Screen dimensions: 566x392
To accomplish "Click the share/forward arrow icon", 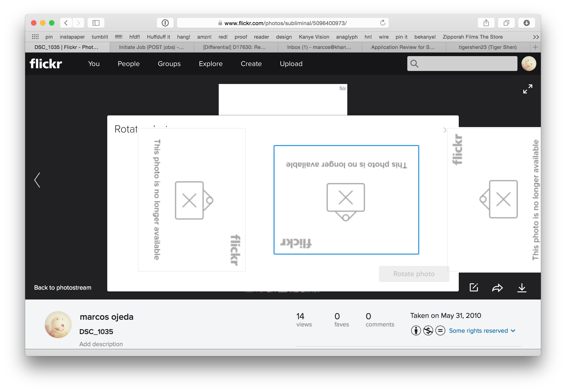I will [x=498, y=287].
